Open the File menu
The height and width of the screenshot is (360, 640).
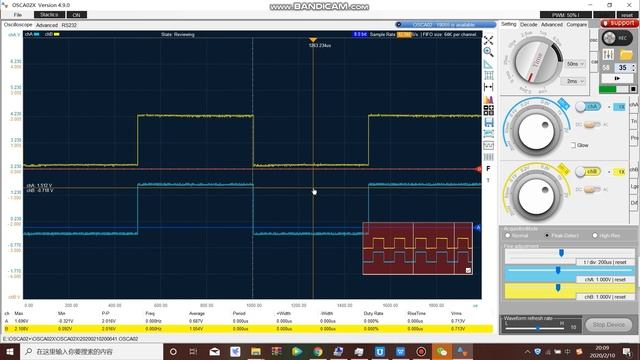point(18,15)
